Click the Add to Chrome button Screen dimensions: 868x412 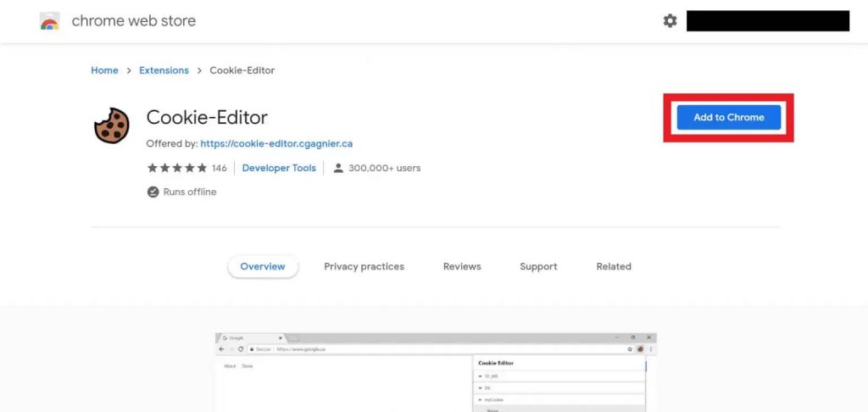click(728, 117)
